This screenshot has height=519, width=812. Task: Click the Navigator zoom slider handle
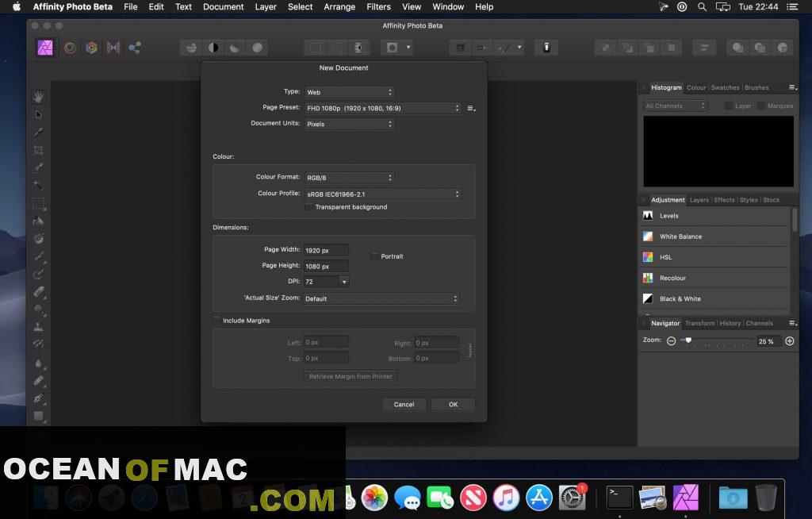pos(688,340)
